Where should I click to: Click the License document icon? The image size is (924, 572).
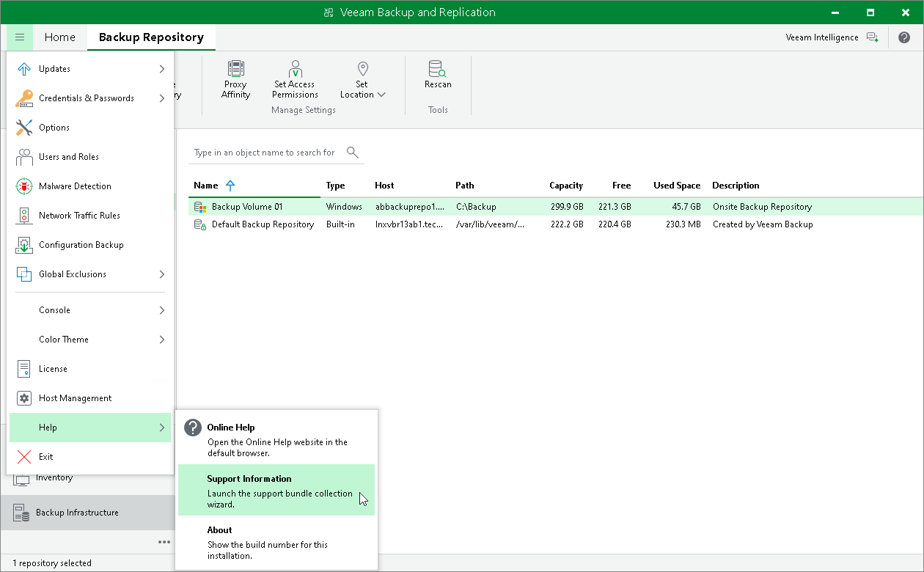tap(24, 369)
